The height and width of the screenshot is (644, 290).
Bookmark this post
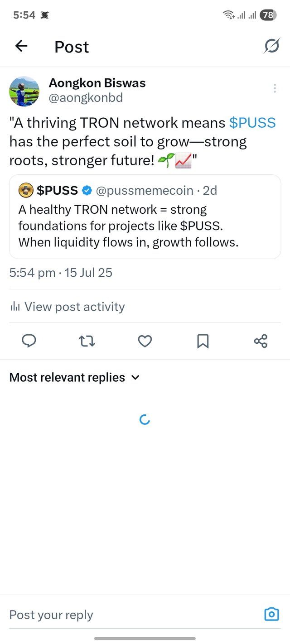point(203,341)
